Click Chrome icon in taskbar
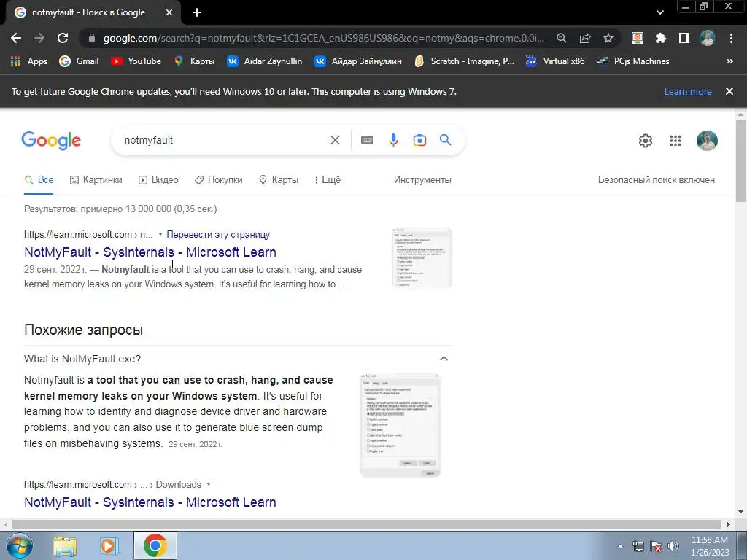The image size is (747, 560). (x=155, y=545)
